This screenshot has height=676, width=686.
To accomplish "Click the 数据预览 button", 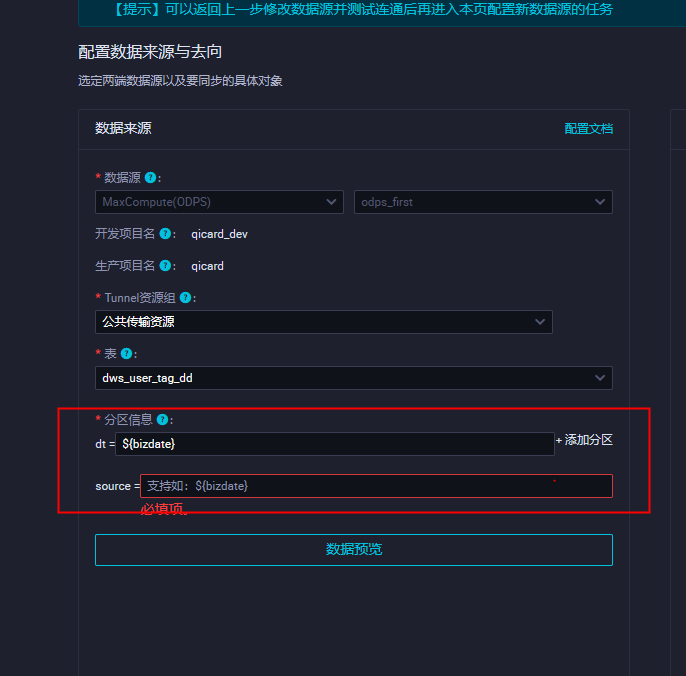I will (x=354, y=550).
